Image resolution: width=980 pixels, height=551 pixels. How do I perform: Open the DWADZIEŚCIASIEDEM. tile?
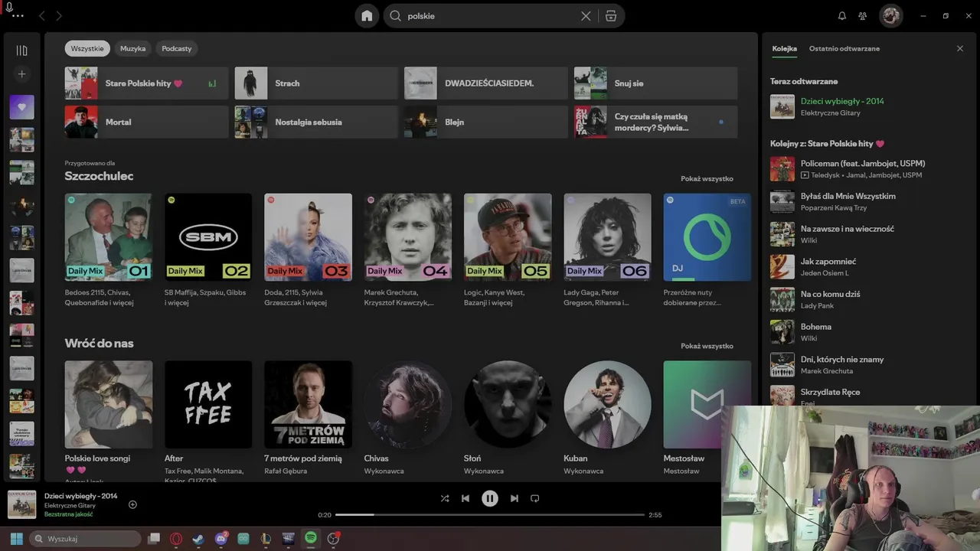(x=486, y=83)
